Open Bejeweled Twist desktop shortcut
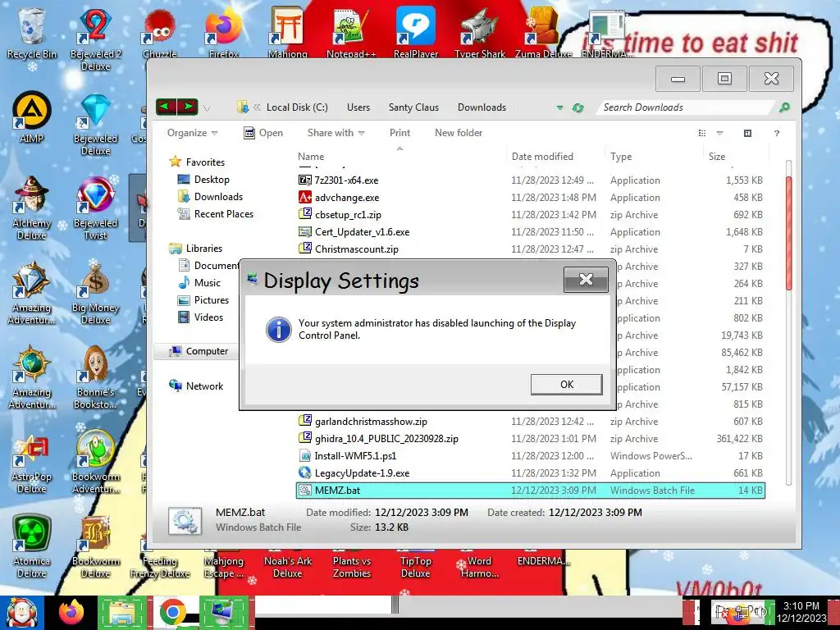This screenshot has height=630, width=840. 95,209
